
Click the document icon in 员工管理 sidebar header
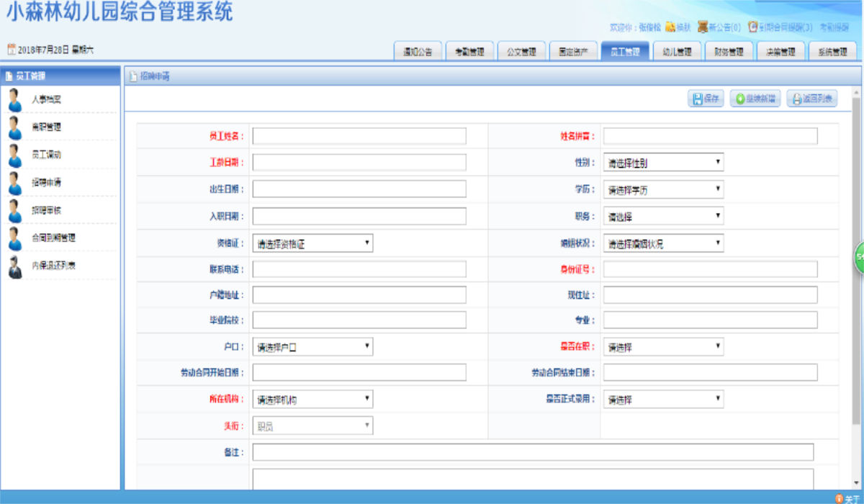[9, 76]
